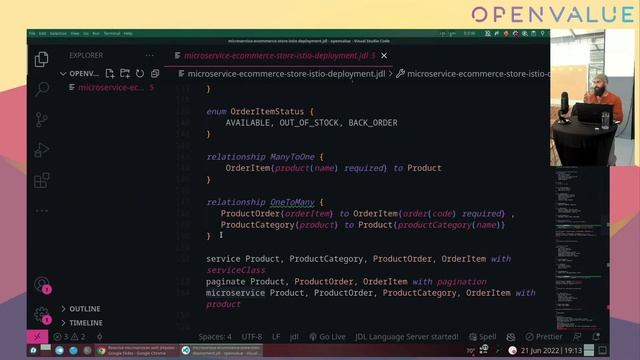Expand the OUTLINE section
This screenshot has height=360, width=640.
click(x=81, y=309)
